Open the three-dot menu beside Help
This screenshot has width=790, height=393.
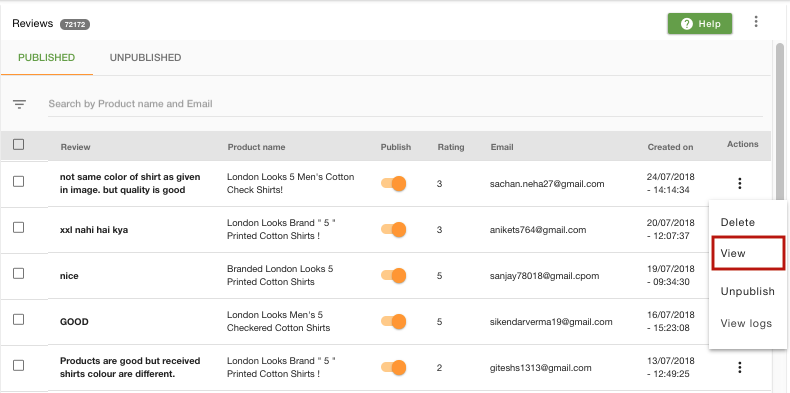pyautogui.click(x=756, y=22)
